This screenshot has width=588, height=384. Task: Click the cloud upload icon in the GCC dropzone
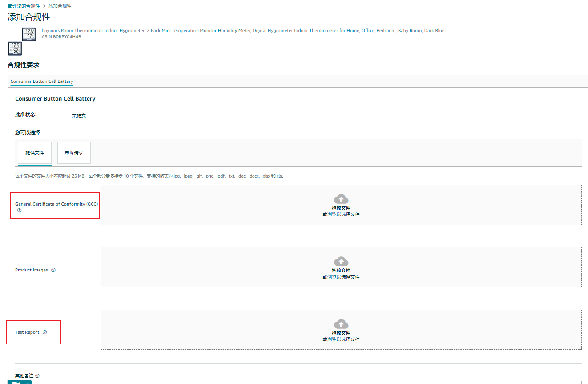coord(341,199)
